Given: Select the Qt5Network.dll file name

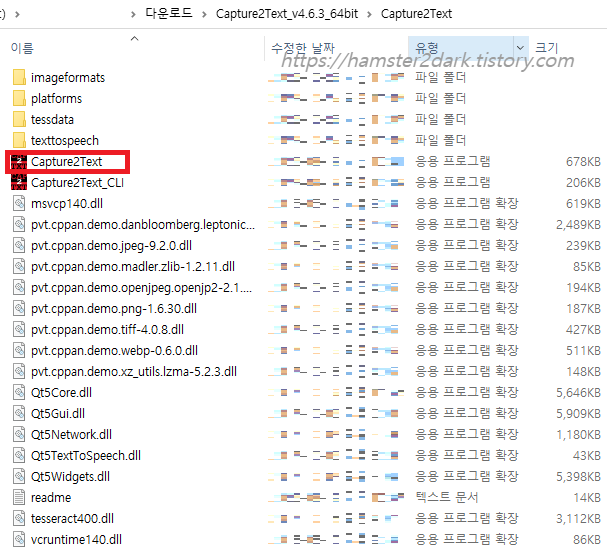Looking at the screenshot, I should 71,434.
